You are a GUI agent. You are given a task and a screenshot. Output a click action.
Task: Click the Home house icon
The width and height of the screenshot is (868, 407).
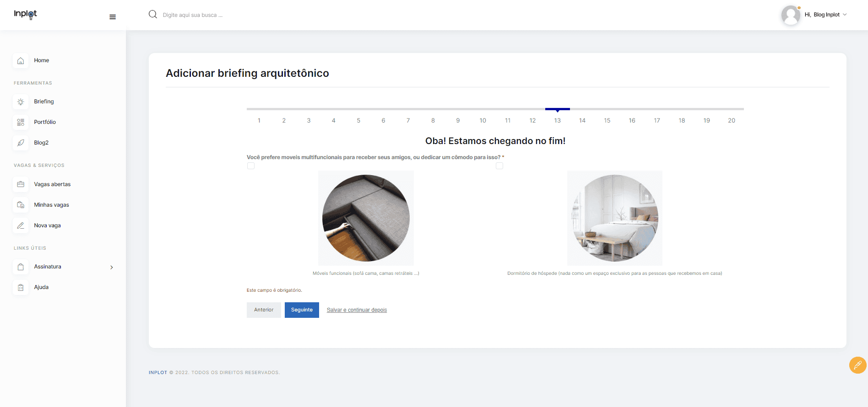[21, 60]
